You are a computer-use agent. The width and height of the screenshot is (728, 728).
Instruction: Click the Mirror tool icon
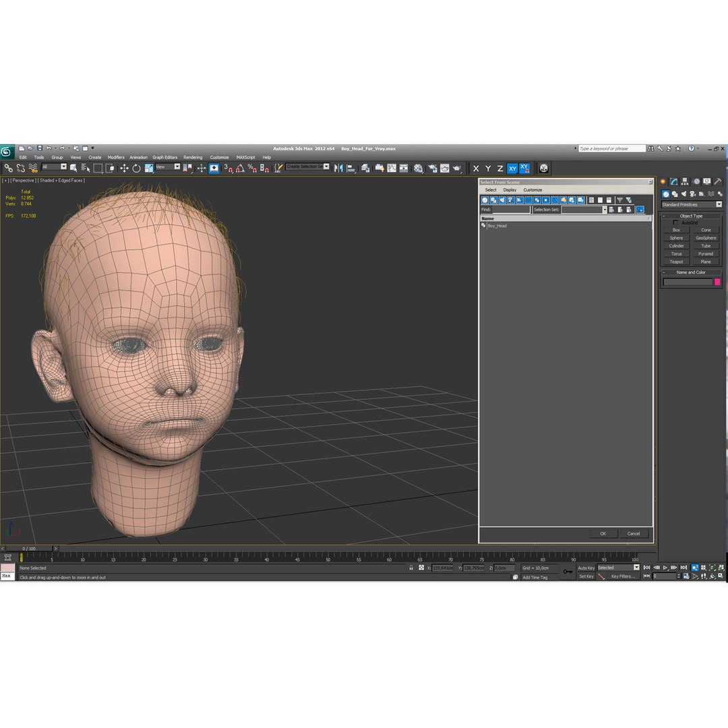(x=338, y=168)
